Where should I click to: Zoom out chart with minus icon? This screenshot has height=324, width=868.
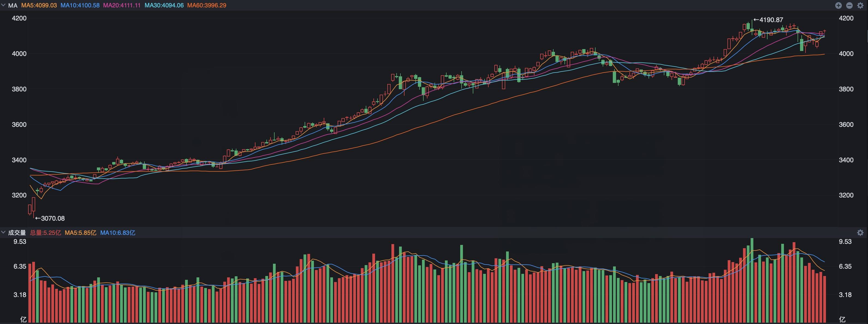point(849,5)
